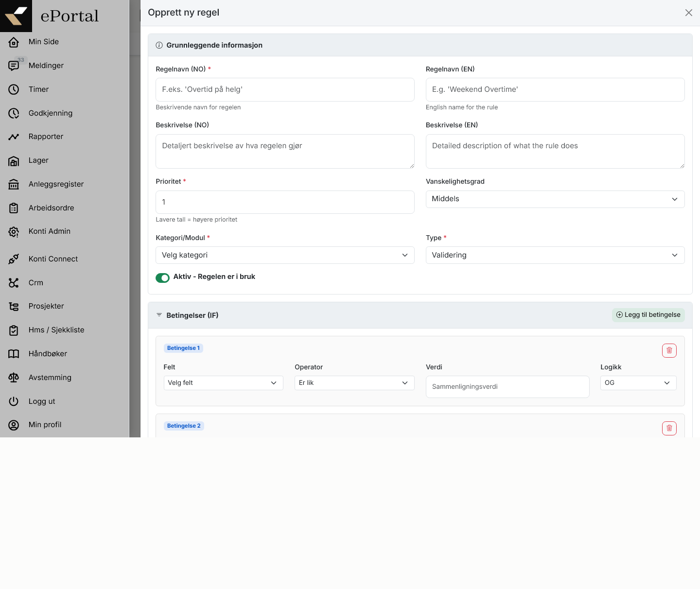Open Konti Admin in the sidebar

50,231
